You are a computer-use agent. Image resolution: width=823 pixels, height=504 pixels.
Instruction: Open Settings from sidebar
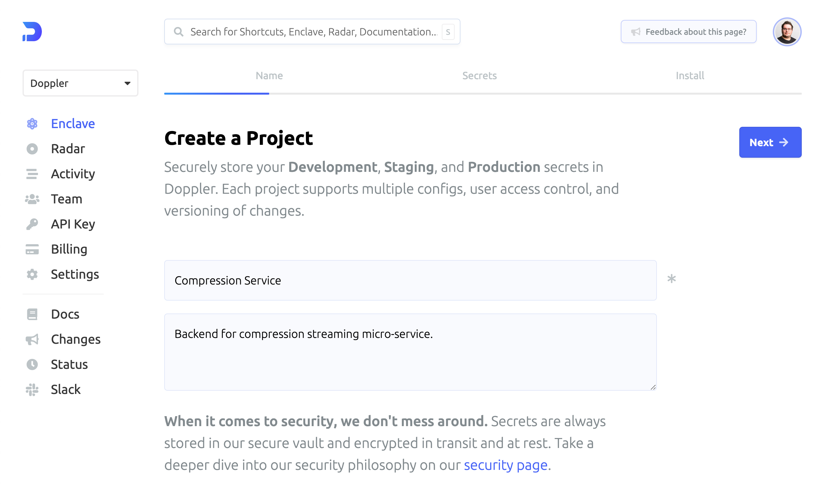[75, 274]
